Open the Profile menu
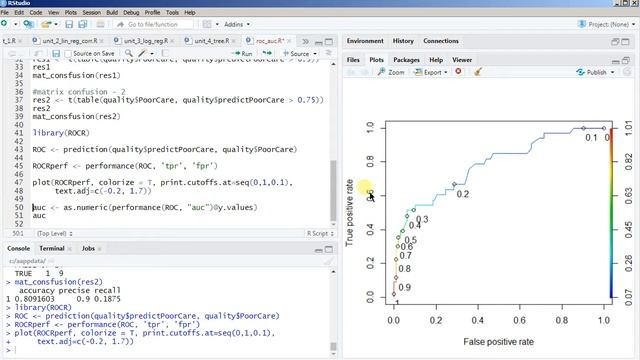640x360 pixels. click(x=152, y=13)
